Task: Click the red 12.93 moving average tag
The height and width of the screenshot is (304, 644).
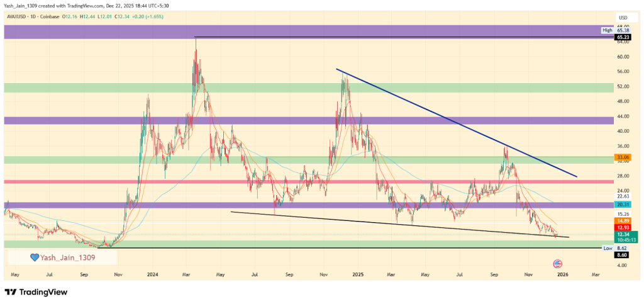Action: pos(622,227)
